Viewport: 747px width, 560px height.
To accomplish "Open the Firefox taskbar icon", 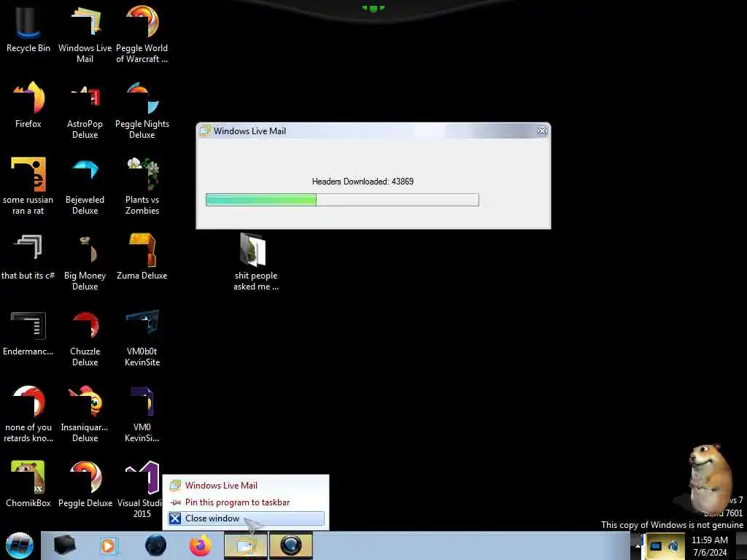I will tap(201, 545).
